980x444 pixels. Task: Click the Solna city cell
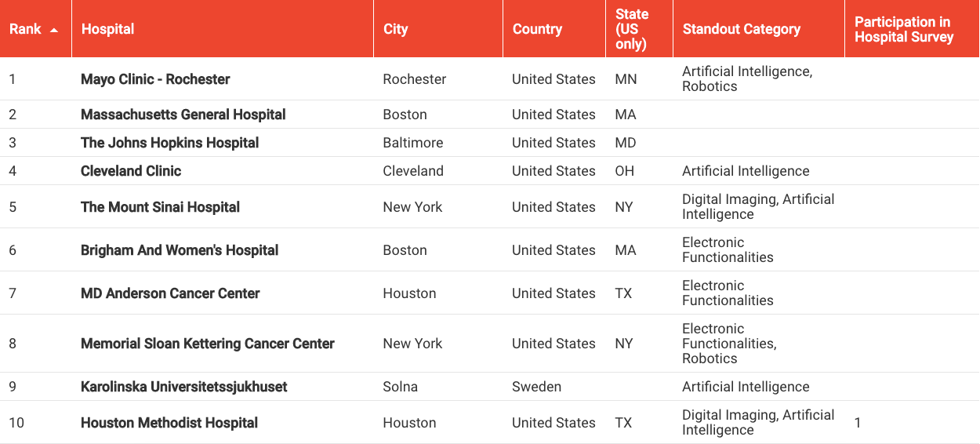[400, 387]
